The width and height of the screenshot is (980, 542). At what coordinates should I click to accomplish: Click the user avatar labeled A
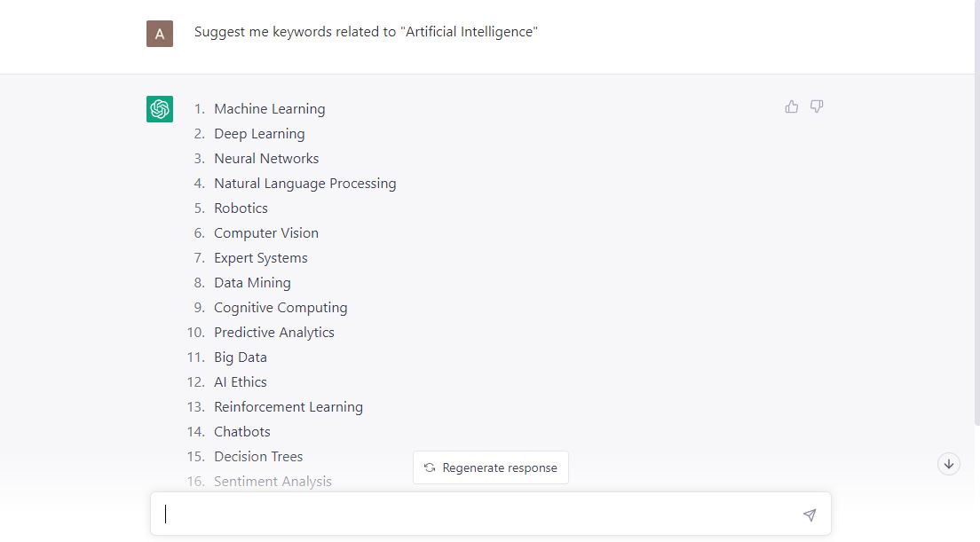[x=159, y=34]
